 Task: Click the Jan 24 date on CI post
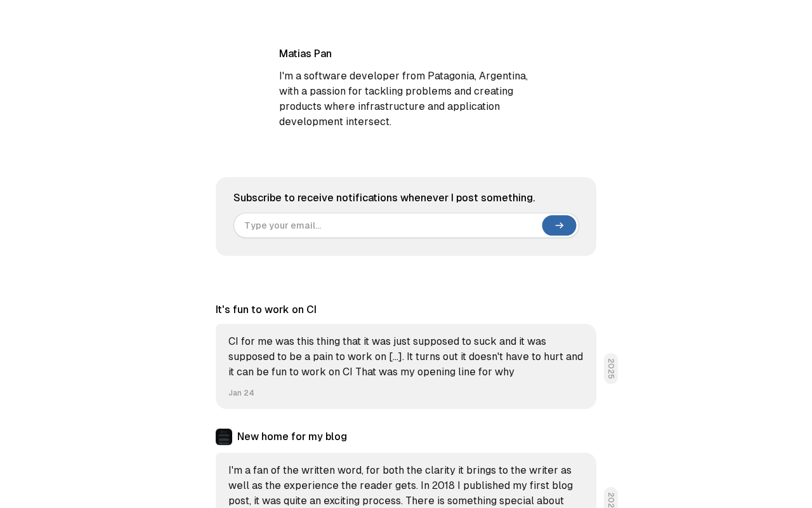pos(241,393)
